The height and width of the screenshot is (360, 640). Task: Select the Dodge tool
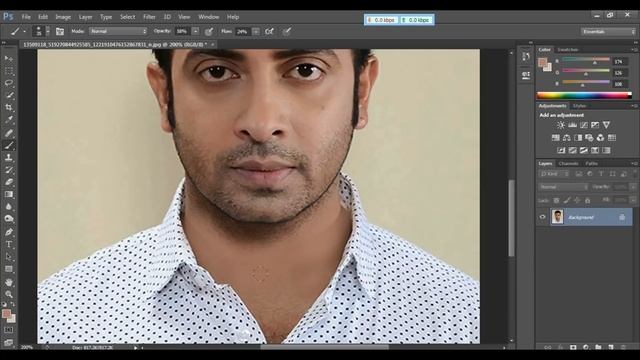pos(9,219)
